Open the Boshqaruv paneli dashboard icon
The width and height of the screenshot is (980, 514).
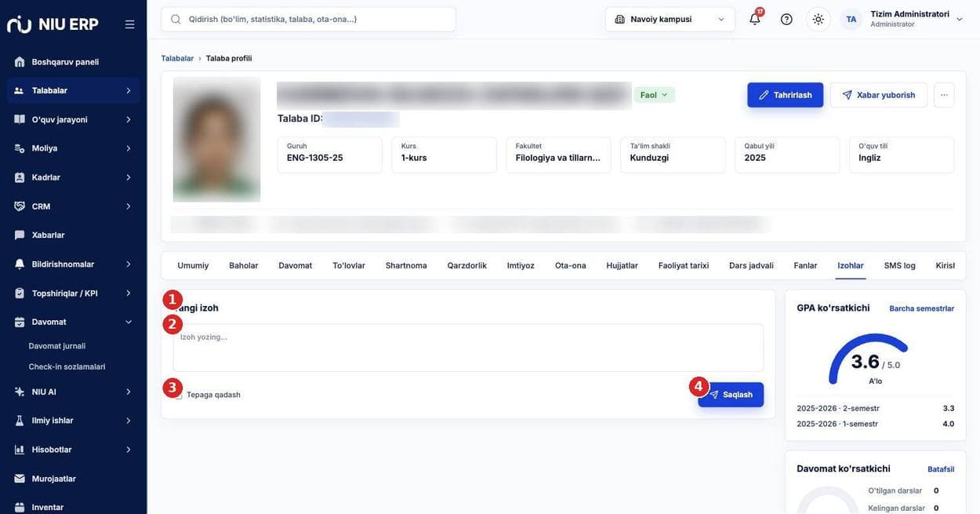[x=20, y=61]
